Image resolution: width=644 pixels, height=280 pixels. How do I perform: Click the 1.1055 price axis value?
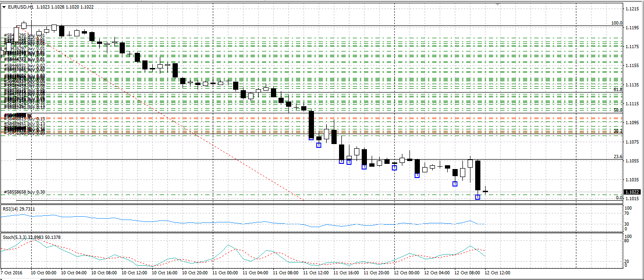pyautogui.click(x=632, y=161)
